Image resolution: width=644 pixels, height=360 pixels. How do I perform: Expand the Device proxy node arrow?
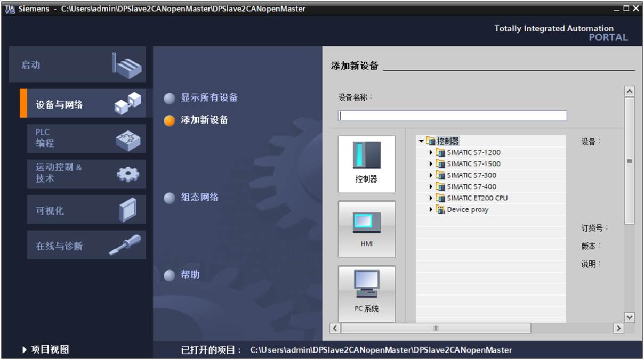click(431, 209)
